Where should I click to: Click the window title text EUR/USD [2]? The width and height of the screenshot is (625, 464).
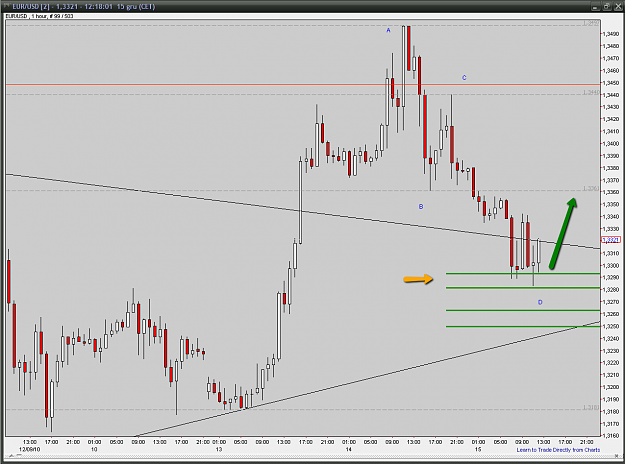31,6
